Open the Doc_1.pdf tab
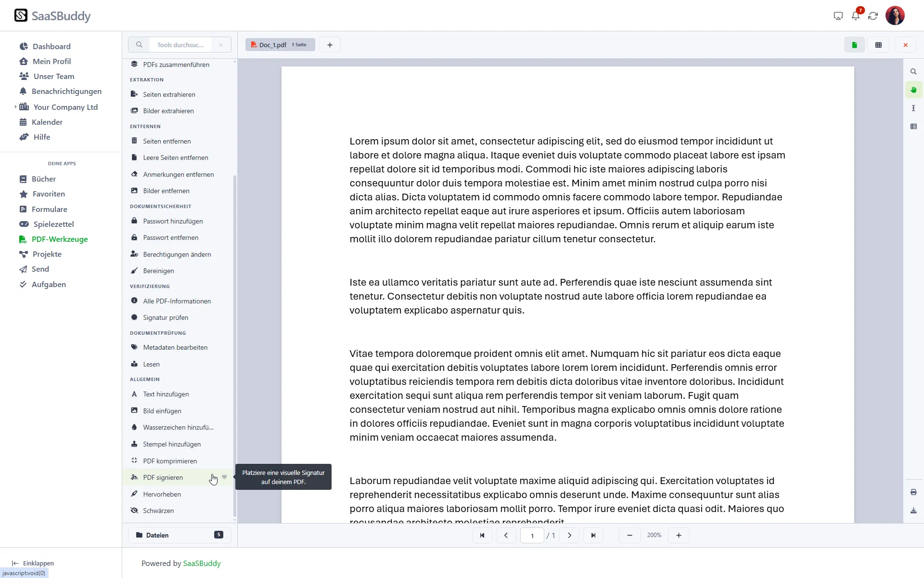This screenshot has height=578, width=924. (280, 45)
